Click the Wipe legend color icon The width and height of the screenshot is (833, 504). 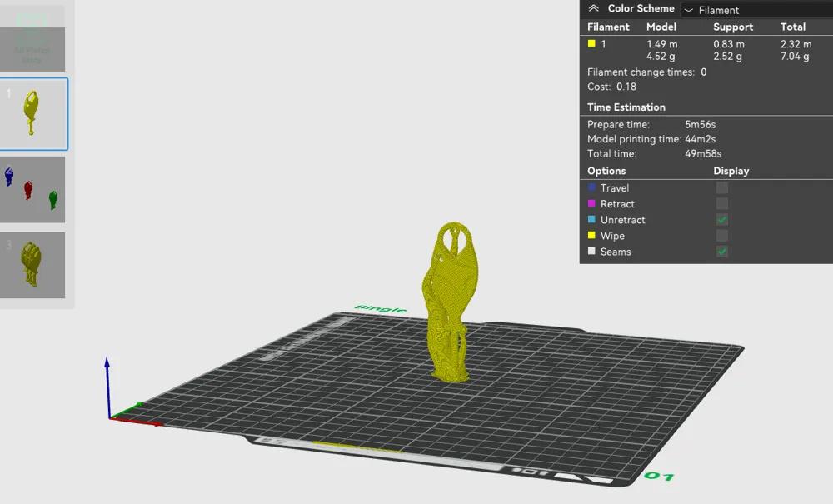591,235
